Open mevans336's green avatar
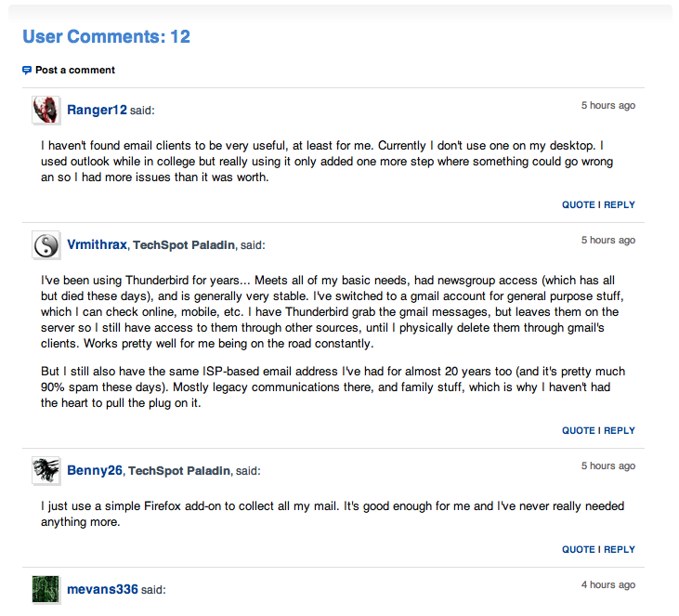The image size is (679, 616). [x=46, y=589]
